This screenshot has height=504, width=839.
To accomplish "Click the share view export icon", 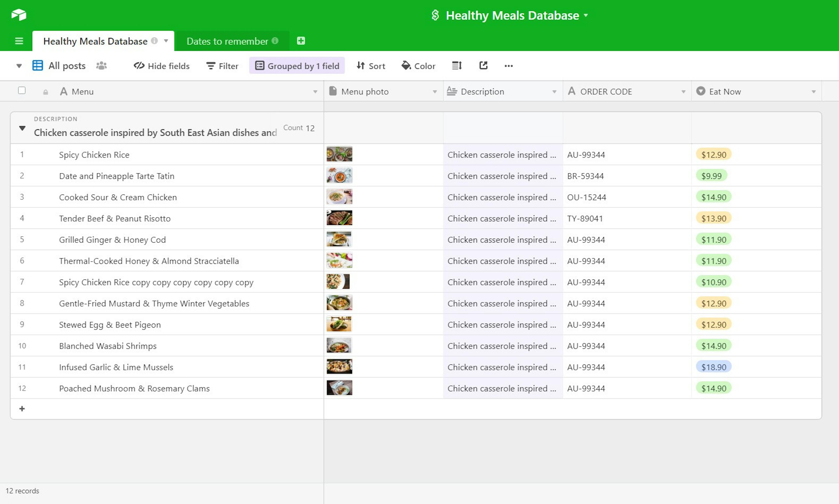I will [483, 66].
